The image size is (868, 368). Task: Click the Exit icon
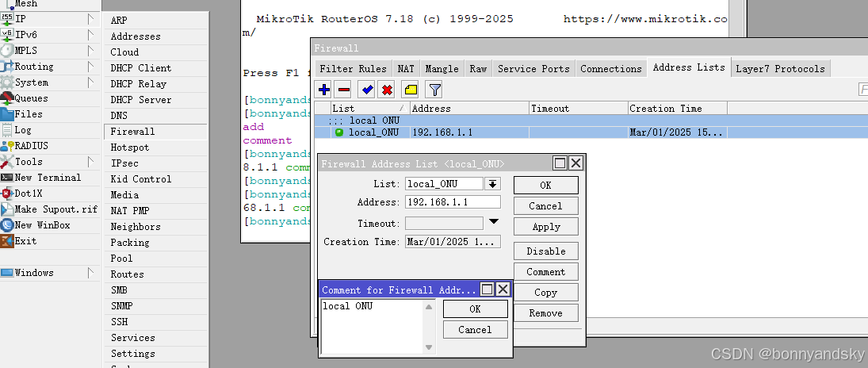pos(7,241)
